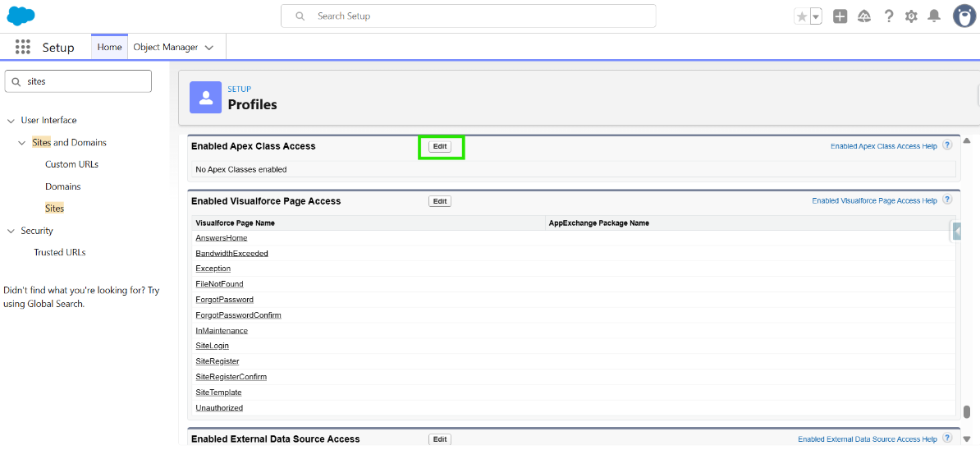This screenshot has height=450, width=980.
Task: Collapse the User Interface tree section
Action: click(x=11, y=121)
